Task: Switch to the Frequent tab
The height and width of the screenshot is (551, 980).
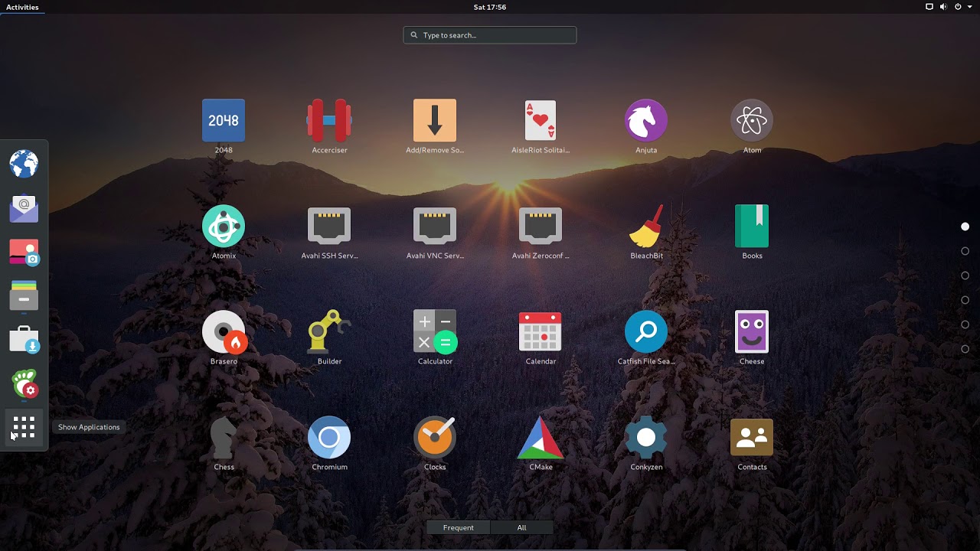Action: pos(459,527)
